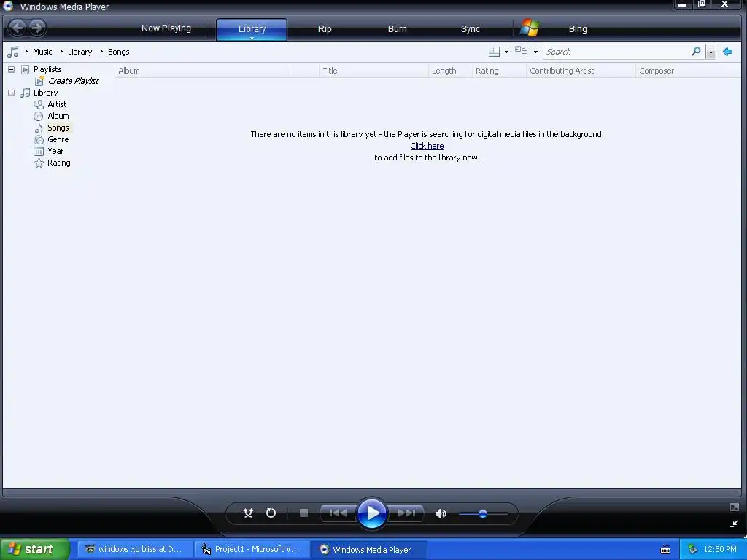Viewport: 747px width, 560px height.
Task: Open the Bing tab
Action: tap(578, 28)
